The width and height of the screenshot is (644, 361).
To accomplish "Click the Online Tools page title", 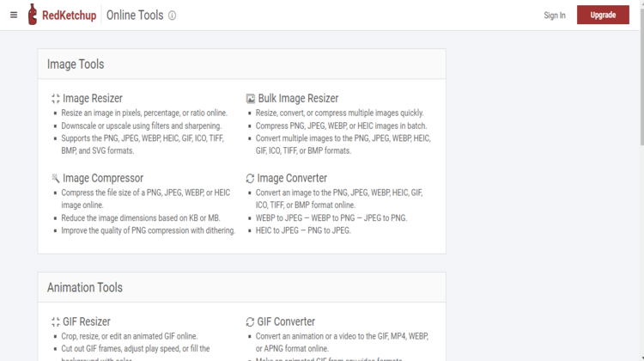I will point(135,15).
